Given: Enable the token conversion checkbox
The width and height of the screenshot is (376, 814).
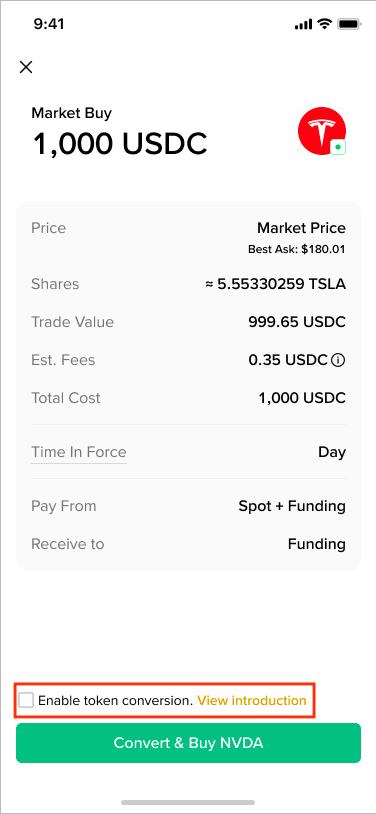Looking at the screenshot, I should 26,700.
